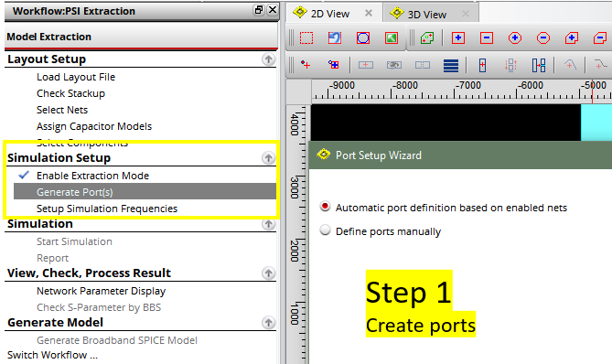
Task: Click the node with boxed plus icon
Action: 334,65
